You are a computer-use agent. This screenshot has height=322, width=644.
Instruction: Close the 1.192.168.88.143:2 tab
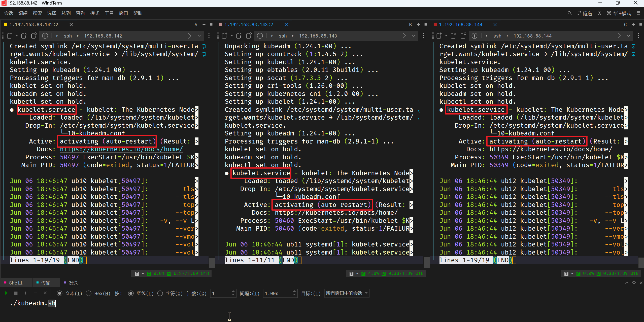coord(286,24)
